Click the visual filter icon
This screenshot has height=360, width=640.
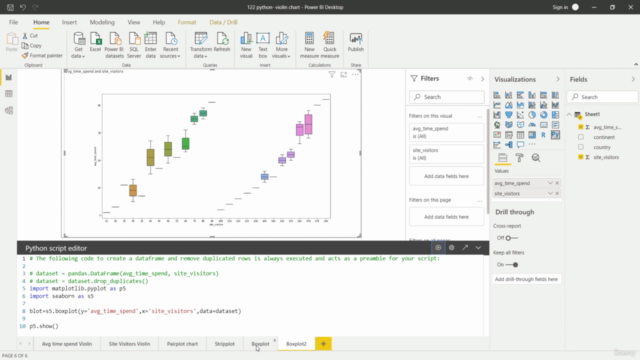pyautogui.click(x=332, y=74)
